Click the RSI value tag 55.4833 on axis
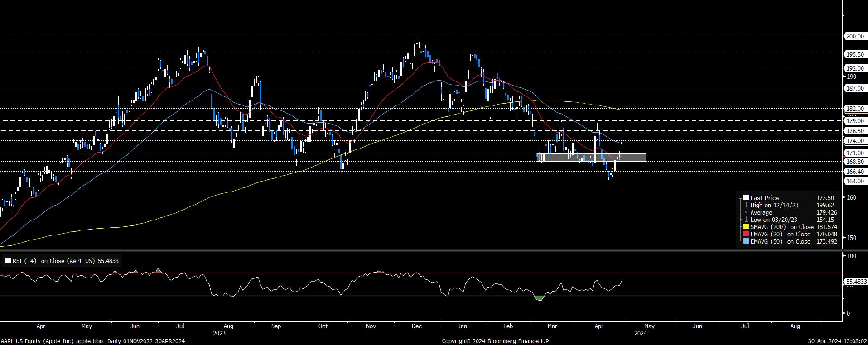 856,282
